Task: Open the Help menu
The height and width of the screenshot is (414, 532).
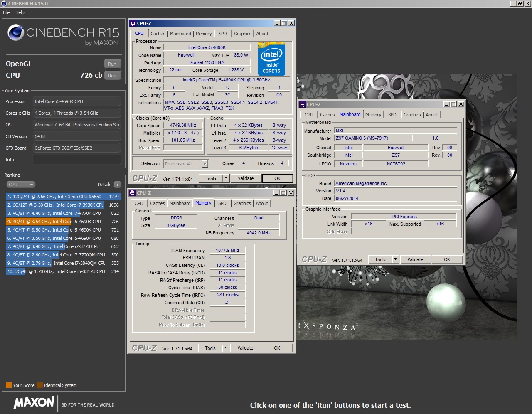Action: click(x=20, y=12)
